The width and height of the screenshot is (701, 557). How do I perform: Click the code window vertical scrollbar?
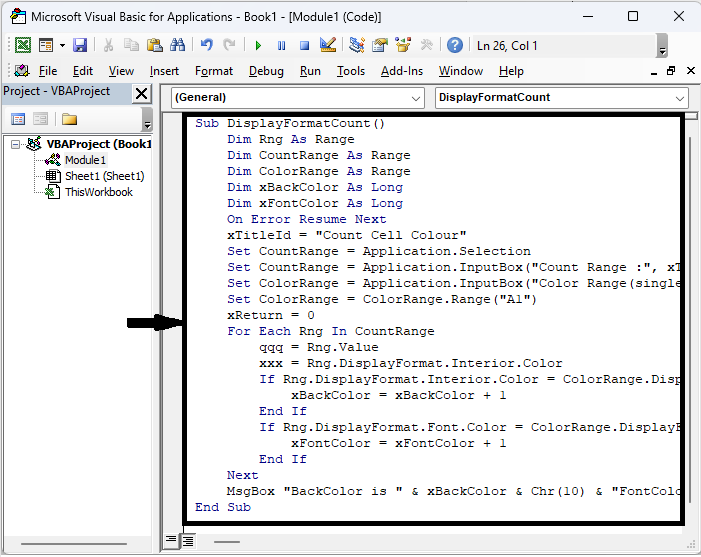click(691, 322)
